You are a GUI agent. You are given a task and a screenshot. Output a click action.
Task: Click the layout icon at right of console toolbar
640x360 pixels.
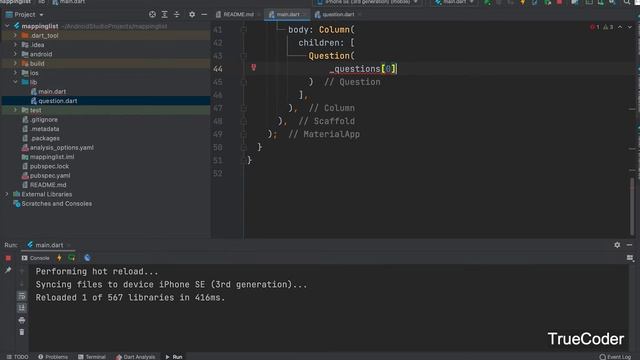630,258
